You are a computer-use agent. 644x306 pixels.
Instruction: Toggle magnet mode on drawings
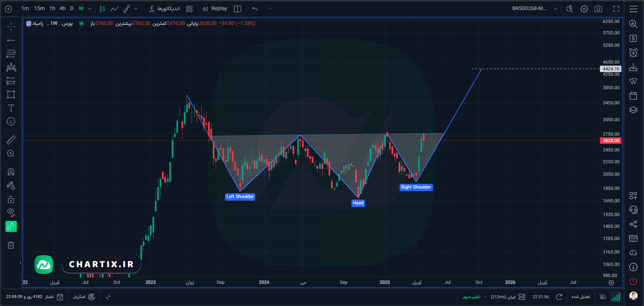[11, 172]
